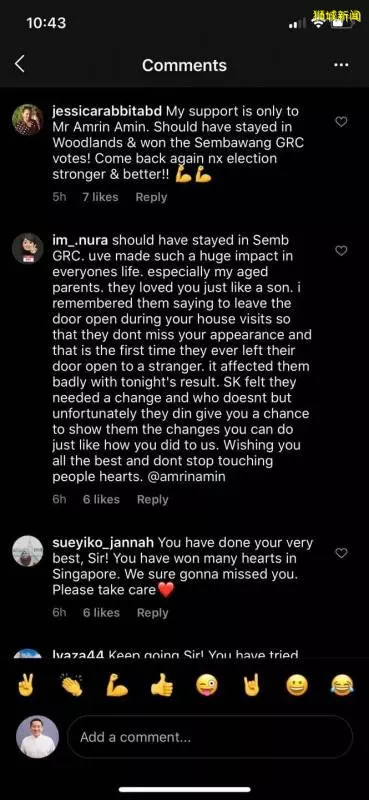Insert the grinning face emoji
The image size is (369, 800).
point(297,685)
